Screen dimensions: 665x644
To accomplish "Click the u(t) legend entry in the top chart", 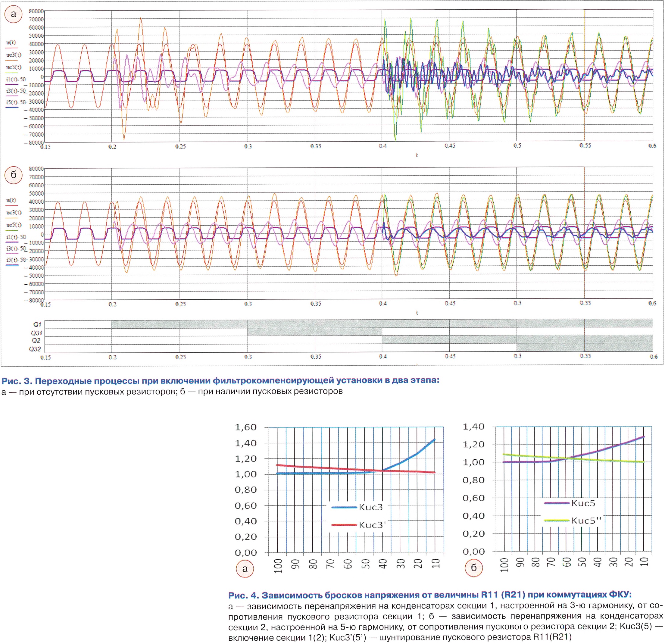I will coord(11,43).
